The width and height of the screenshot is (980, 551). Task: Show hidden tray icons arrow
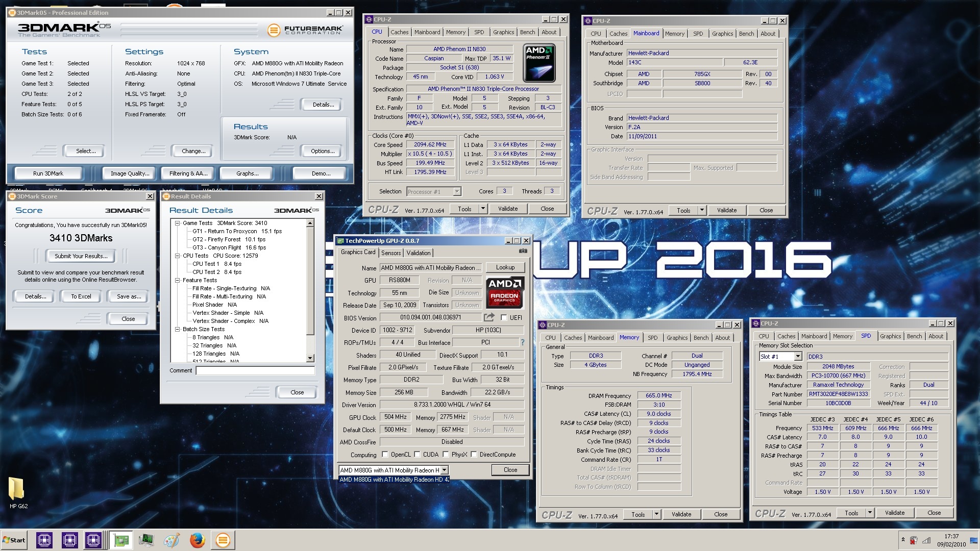click(903, 540)
